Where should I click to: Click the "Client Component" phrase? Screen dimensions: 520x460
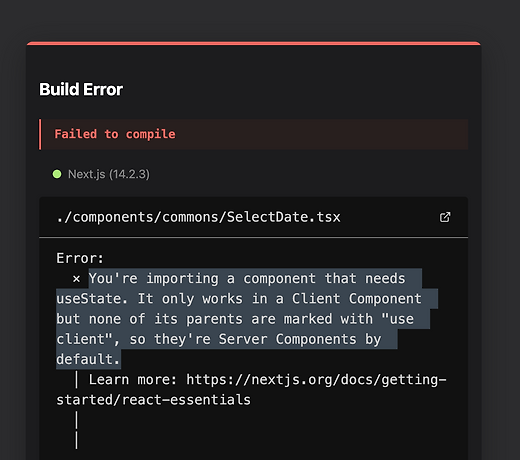coord(357,299)
